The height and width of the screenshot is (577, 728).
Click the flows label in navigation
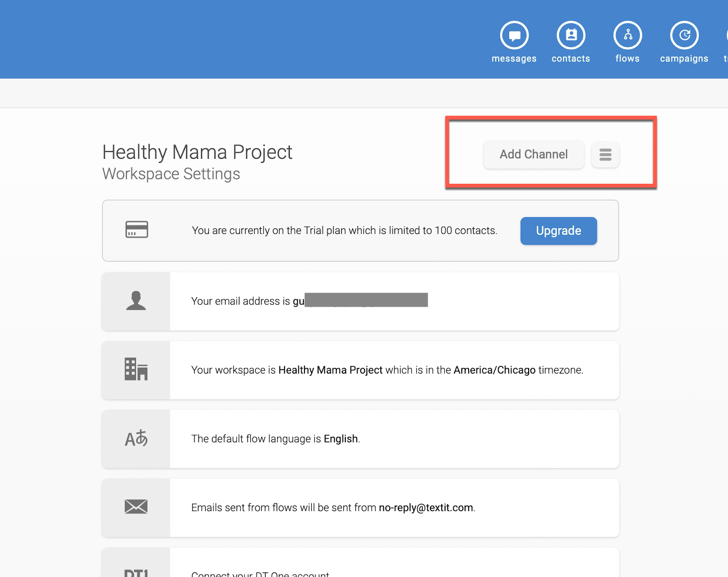click(627, 59)
